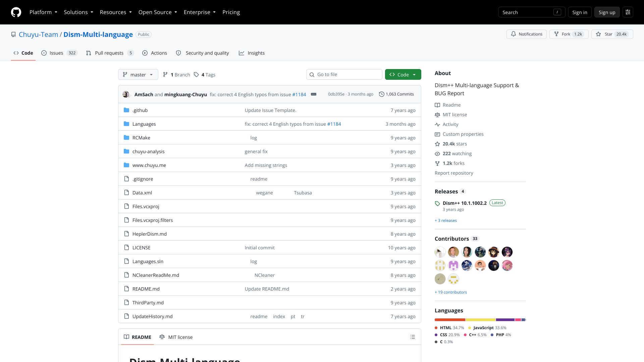Screen dimensions: 644x362
Task: Open the first contributor avatar
Action: coord(440,252)
